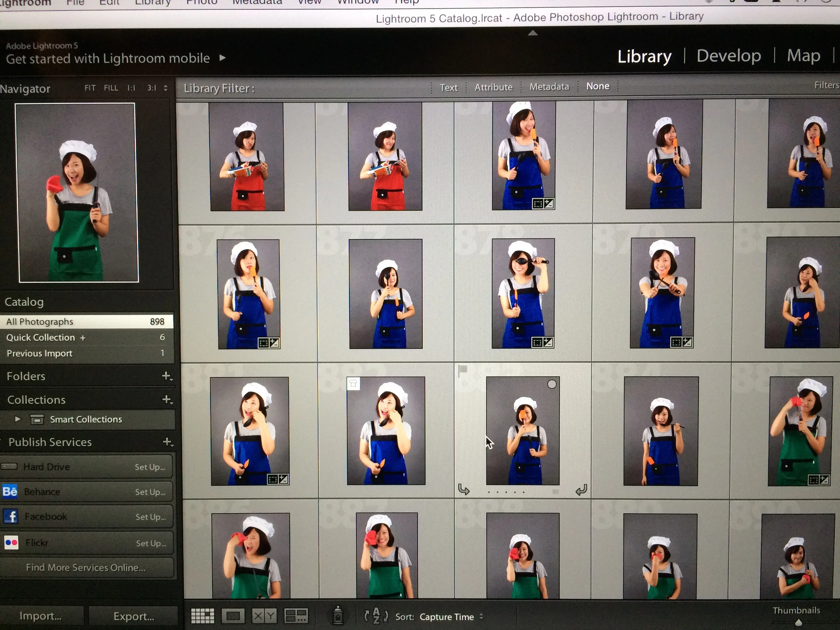This screenshot has width=840, height=630.
Task: Switch to Loupe view icon
Action: [233, 616]
